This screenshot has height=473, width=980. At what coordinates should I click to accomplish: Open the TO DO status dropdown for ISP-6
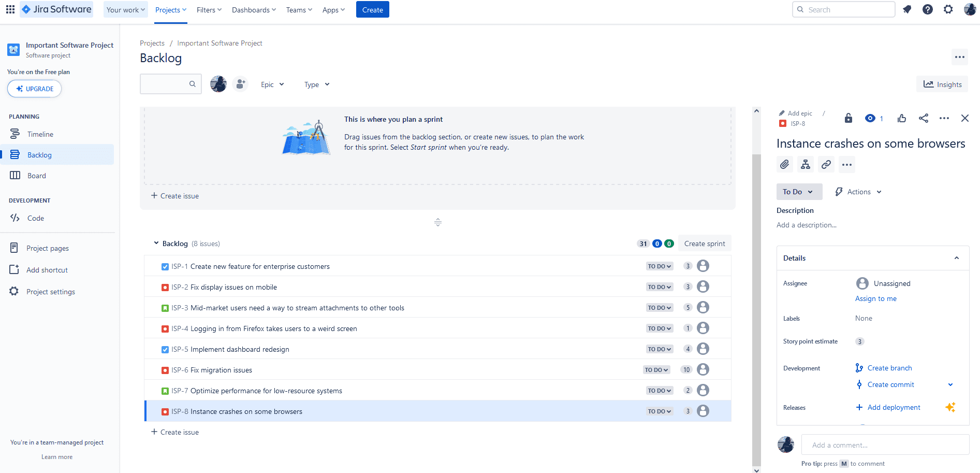click(656, 369)
